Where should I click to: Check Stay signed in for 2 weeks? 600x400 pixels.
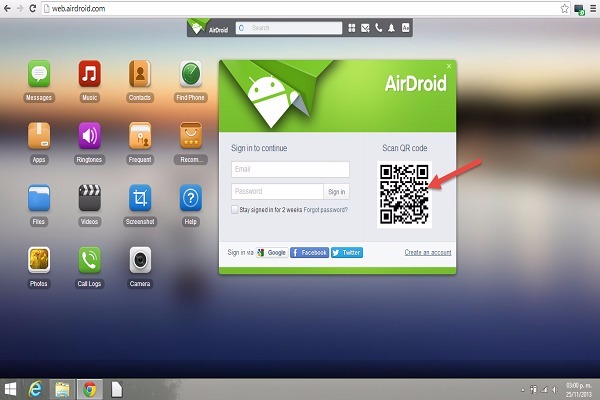[234, 210]
